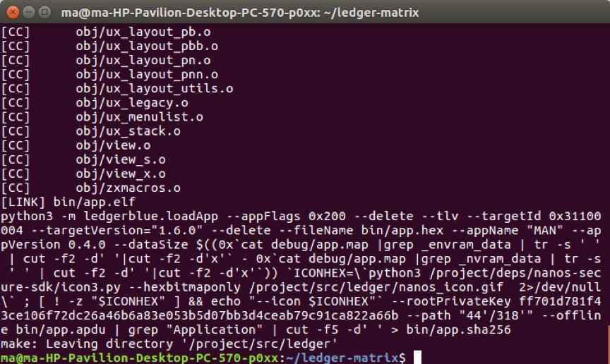Click the obj/view_s.o file name
The height and width of the screenshot is (364, 610).
coord(120,159)
